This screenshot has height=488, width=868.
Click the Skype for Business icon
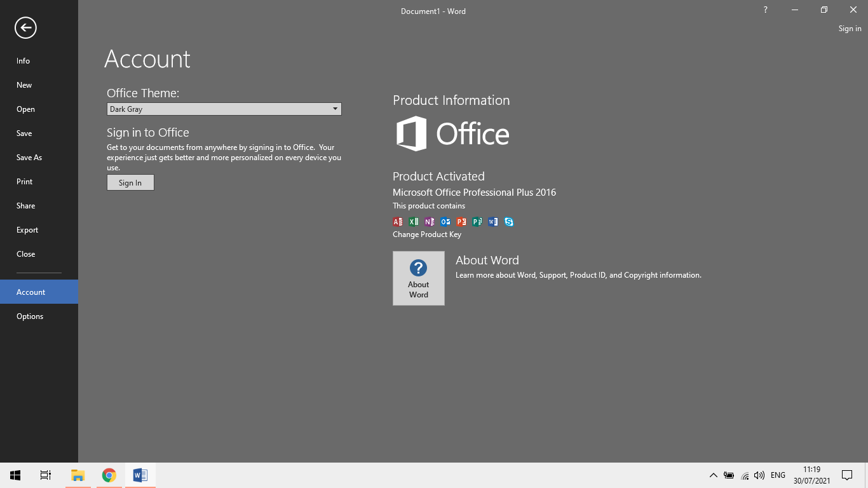pos(509,222)
